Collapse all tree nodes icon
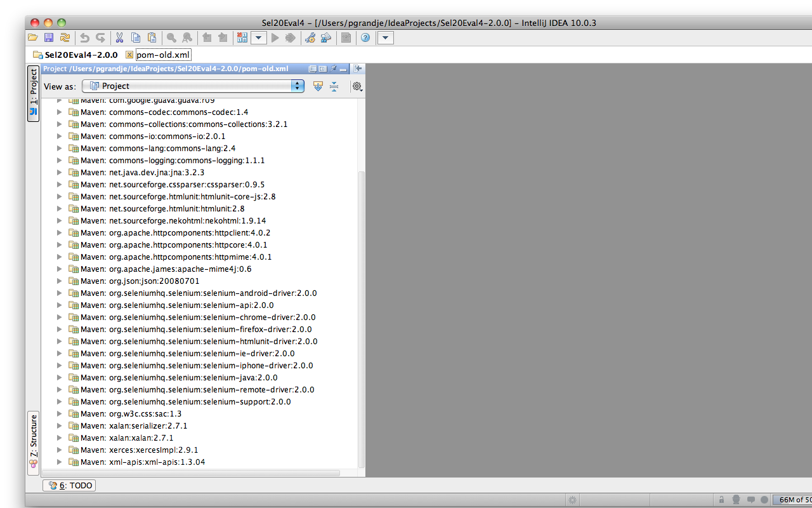The height and width of the screenshot is (508, 812). pyautogui.click(x=334, y=86)
